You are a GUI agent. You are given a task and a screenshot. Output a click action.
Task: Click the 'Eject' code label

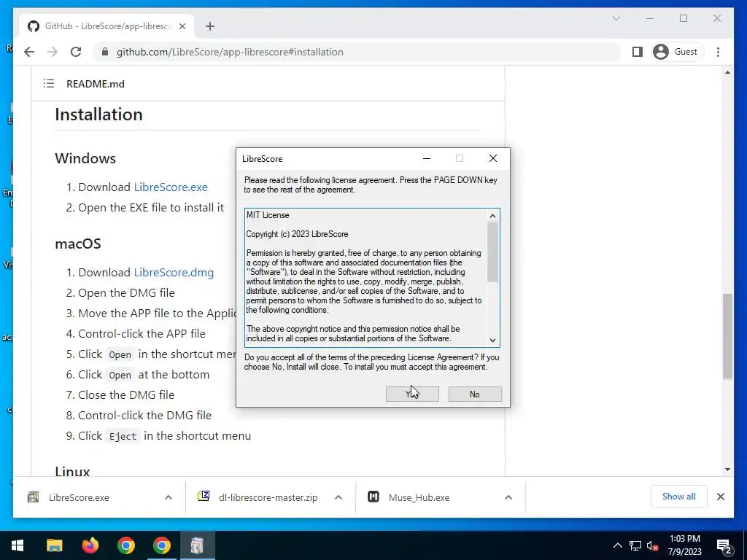click(x=123, y=436)
